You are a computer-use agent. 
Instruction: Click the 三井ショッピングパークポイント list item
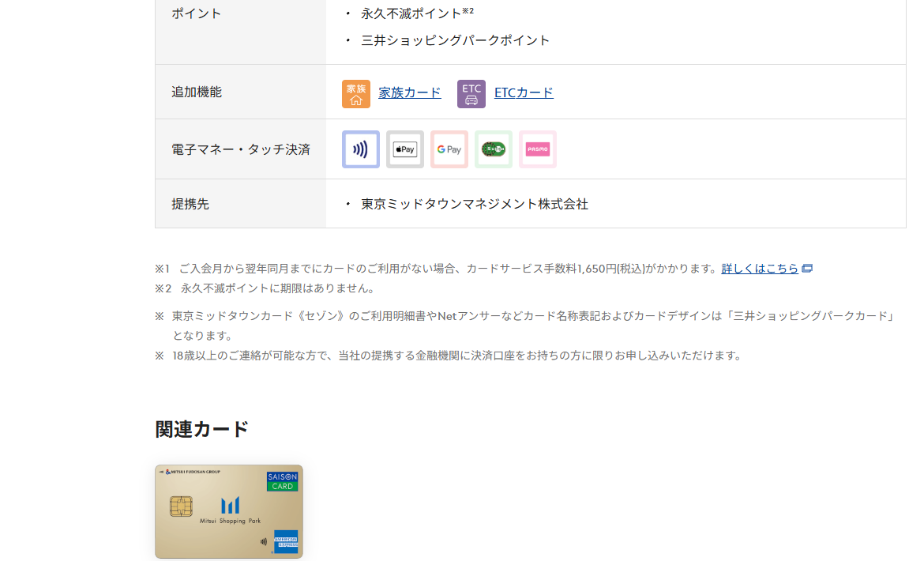pos(455,40)
